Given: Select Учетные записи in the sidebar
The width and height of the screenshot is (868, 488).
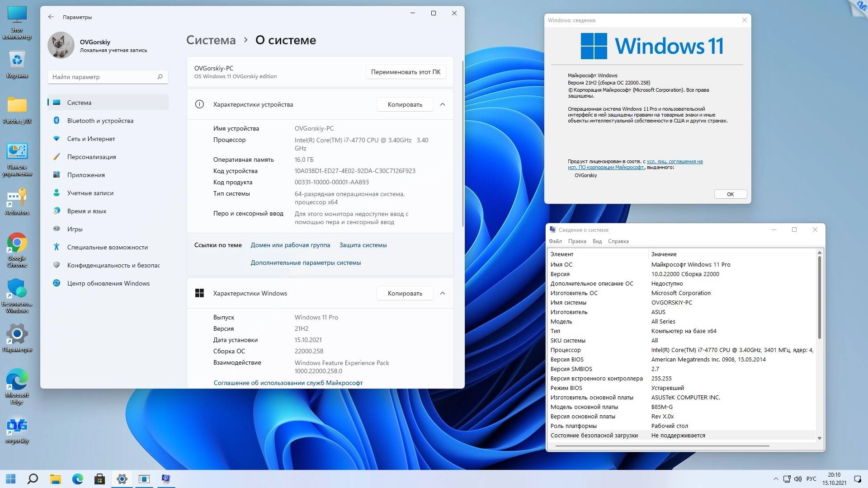Looking at the screenshot, I should coord(90,193).
